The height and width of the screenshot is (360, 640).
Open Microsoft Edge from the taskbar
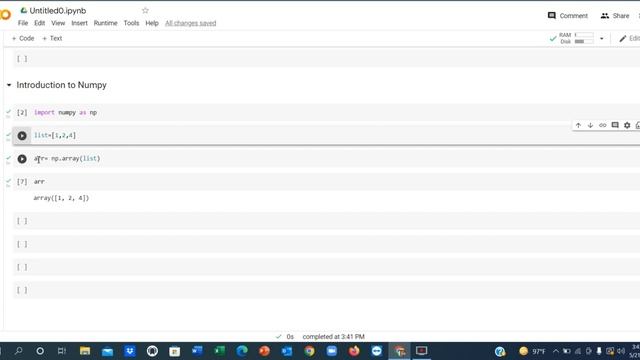click(x=242, y=351)
